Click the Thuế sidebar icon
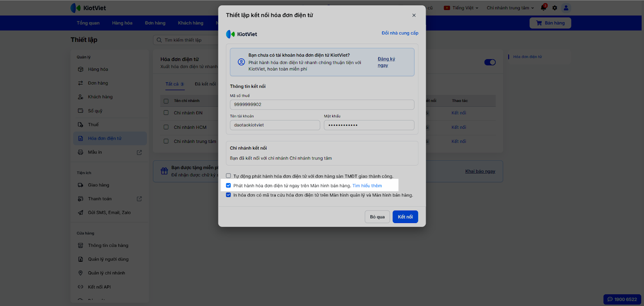Screen dimensions: 644x306 (x=80, y=124)
